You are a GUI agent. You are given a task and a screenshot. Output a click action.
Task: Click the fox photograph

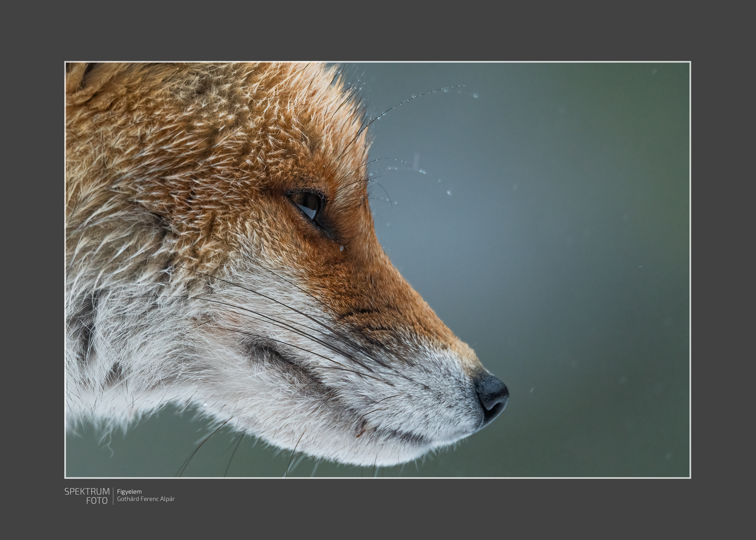[378, 270]
